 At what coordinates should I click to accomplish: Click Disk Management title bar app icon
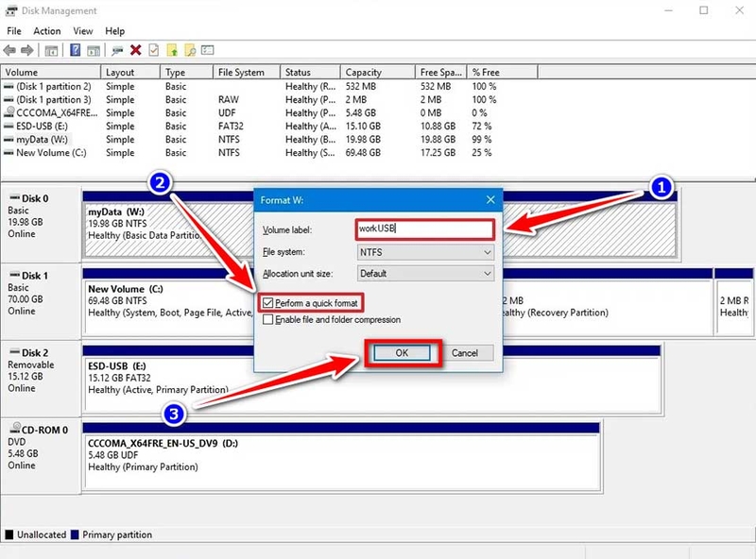[x=11, y=10]
